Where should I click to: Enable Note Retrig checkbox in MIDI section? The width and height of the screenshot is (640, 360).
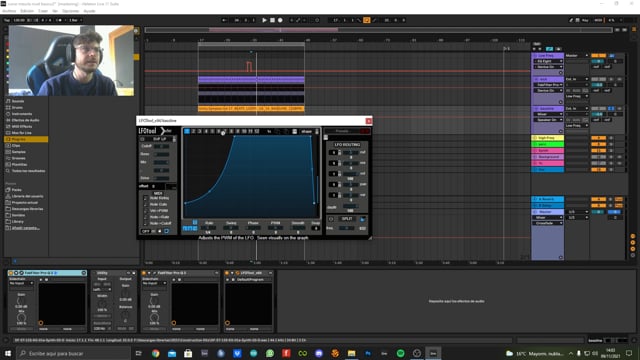coord(145,198)
